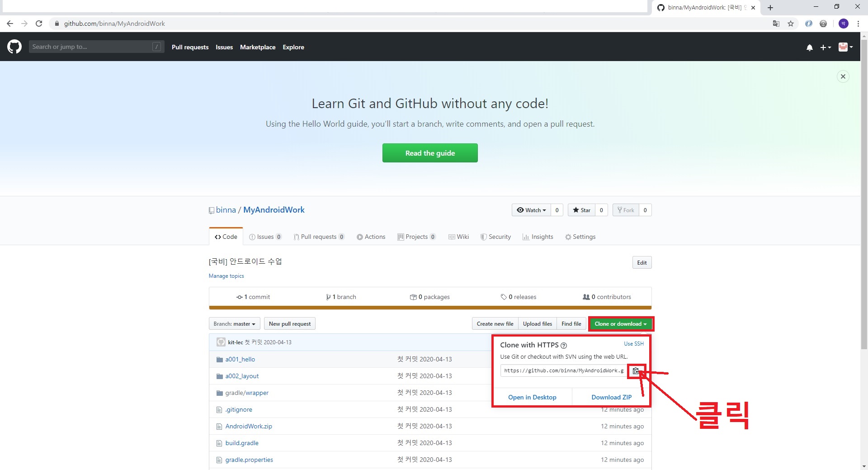Click Manage topics link

coord(226,276)
